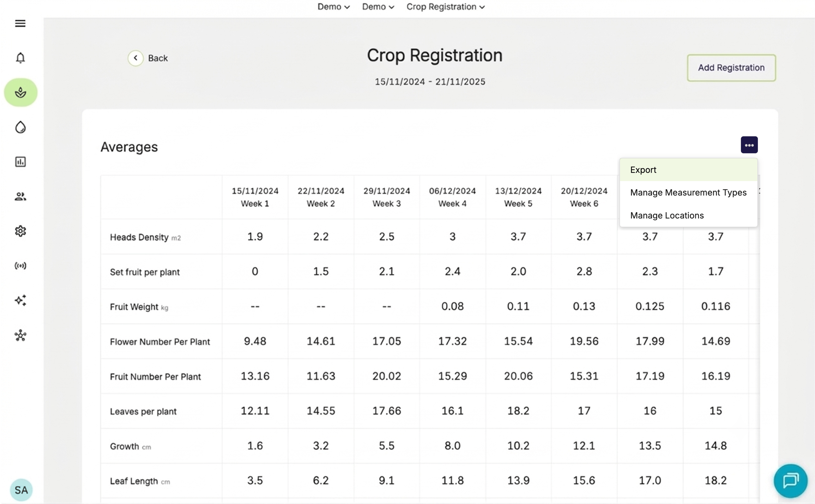Click Leaves per plant value 12.11
Screen dimensions: 815x504
pos(255,411)
